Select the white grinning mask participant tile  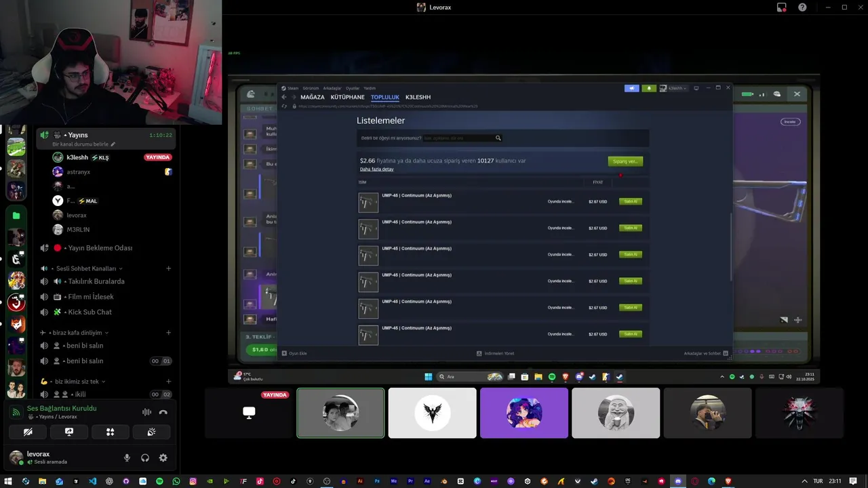pyautogui.click(x=616, y=413)
